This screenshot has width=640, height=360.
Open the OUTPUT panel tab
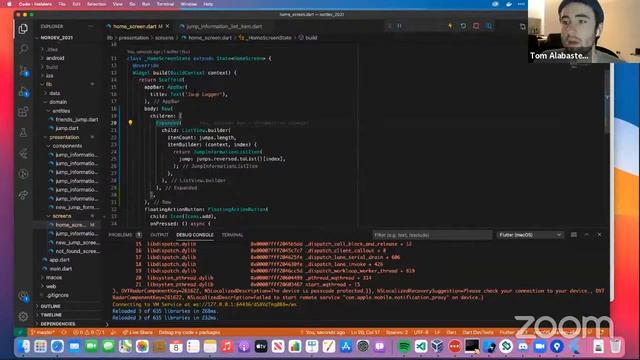(x=159, y=235)
